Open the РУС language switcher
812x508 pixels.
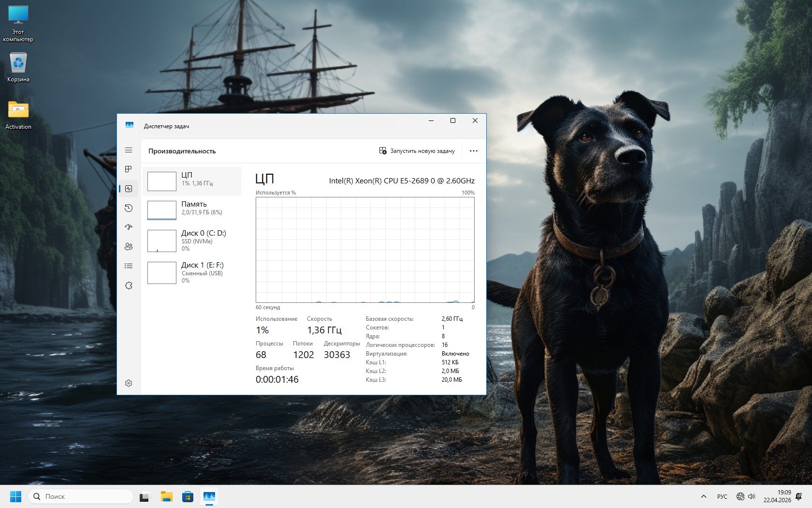[x=722, y=496]
